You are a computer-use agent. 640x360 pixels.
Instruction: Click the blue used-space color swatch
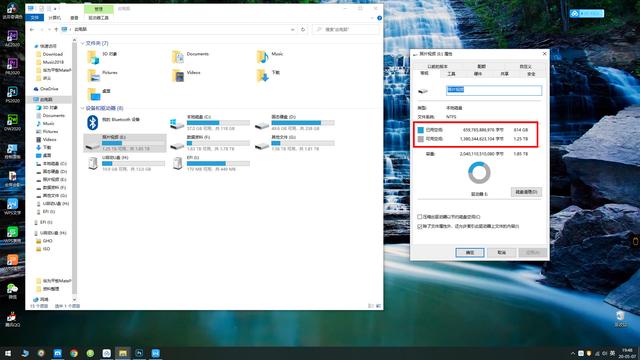tap(421, 130)
